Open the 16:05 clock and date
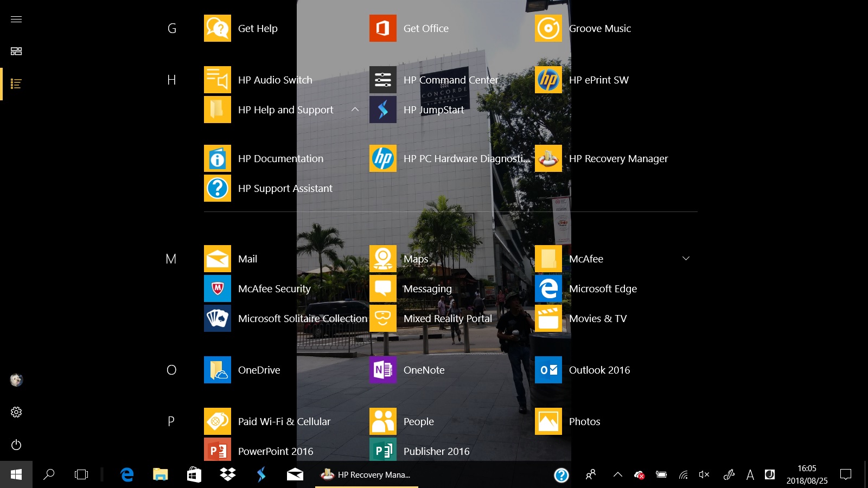 (807, 474)
